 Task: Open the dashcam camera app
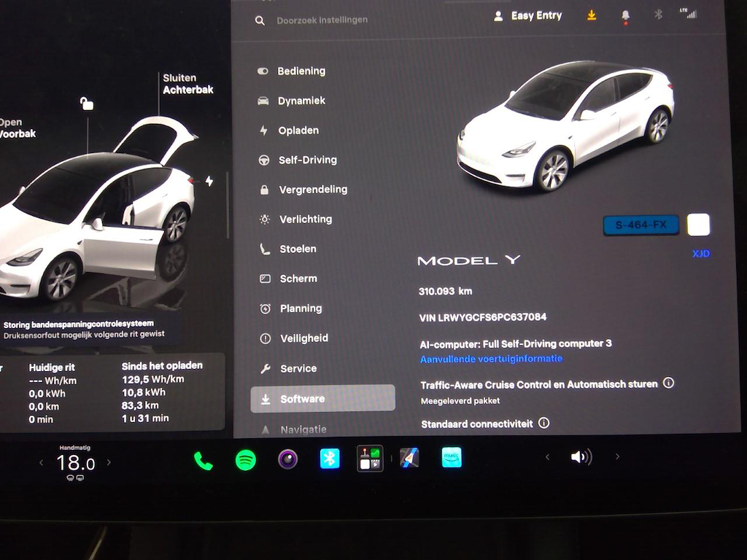tap(287, 459)
